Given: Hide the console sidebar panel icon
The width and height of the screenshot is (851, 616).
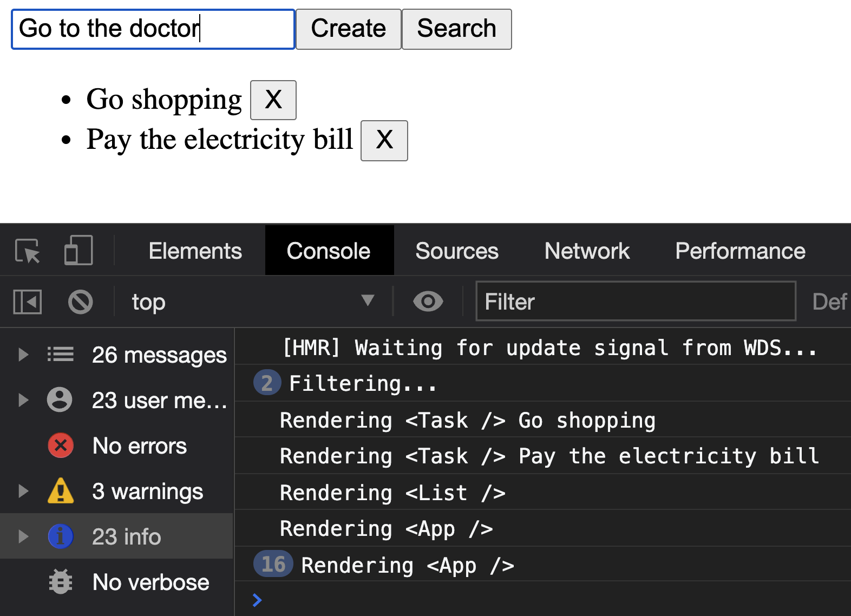Looking at the screenshot, I should pos(27,302).
